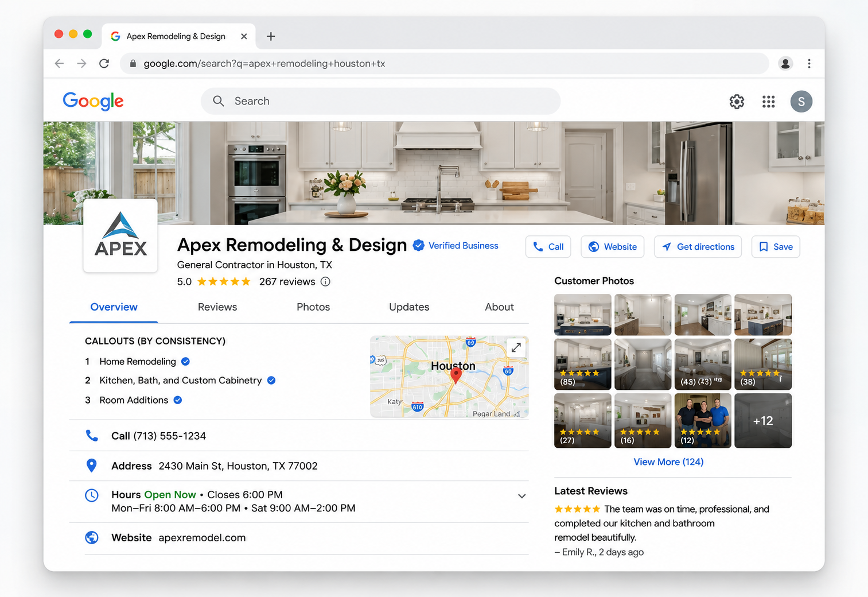Switch to the Reviews tab
868x597 pixels.
pos(217,307)
